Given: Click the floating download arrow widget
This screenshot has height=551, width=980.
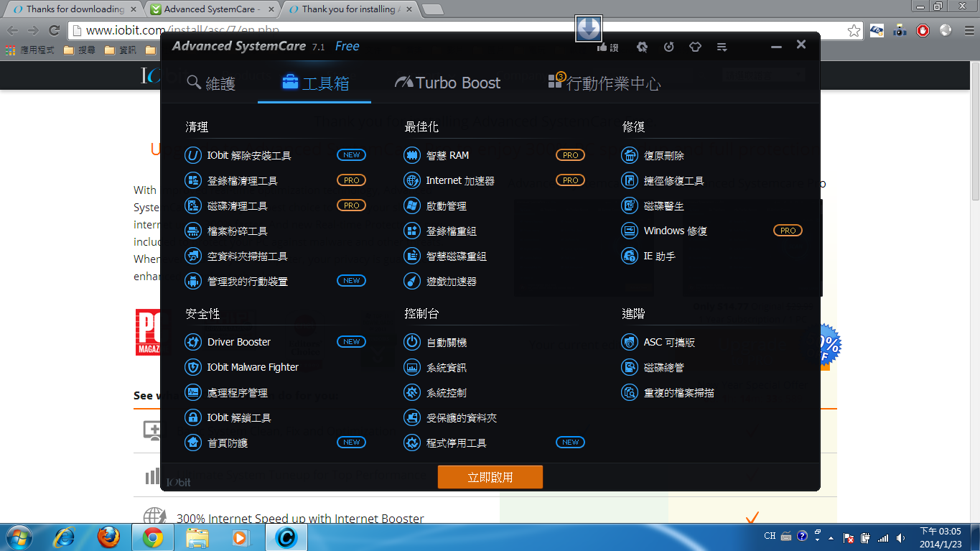Looking at the screenshot, I should pos(588,28).
